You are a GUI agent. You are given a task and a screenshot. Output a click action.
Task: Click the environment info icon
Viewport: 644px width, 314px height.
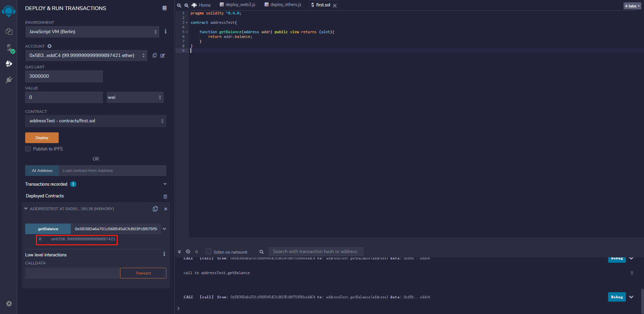tap(165, 32)
